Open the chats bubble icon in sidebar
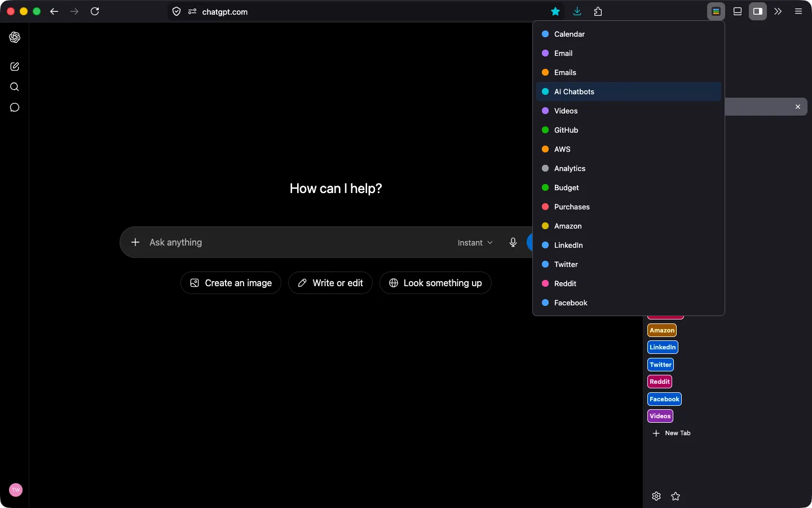Screen dimensions: 812x508 tap(15, 107)
